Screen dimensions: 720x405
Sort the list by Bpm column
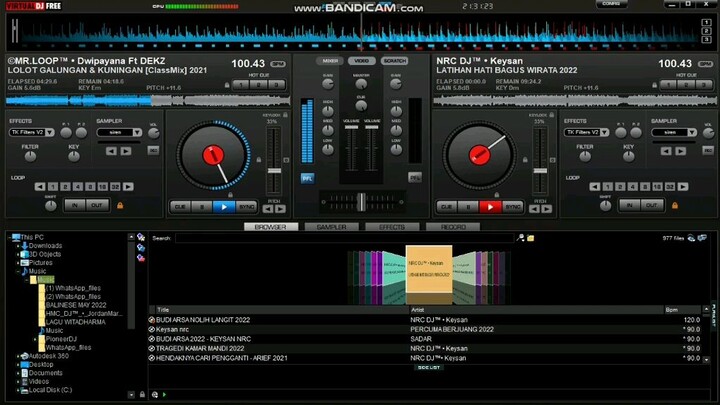pyautogui.click(x=683, y=309)
